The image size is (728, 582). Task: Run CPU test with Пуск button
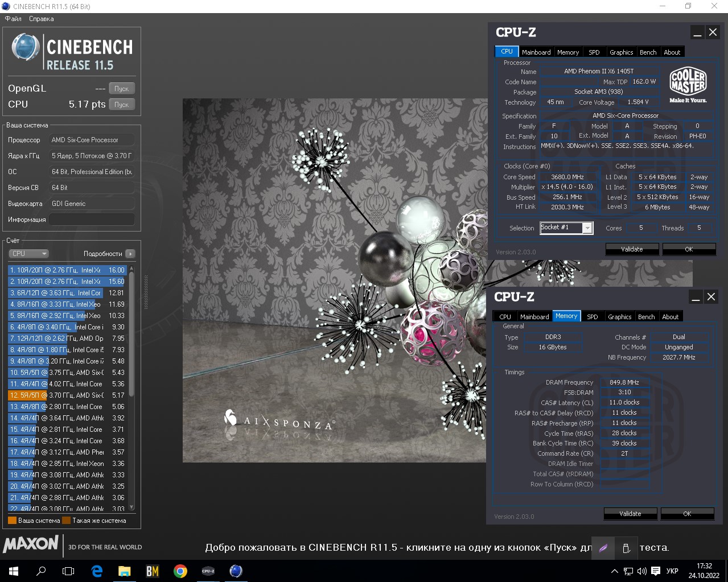point(122,104)
